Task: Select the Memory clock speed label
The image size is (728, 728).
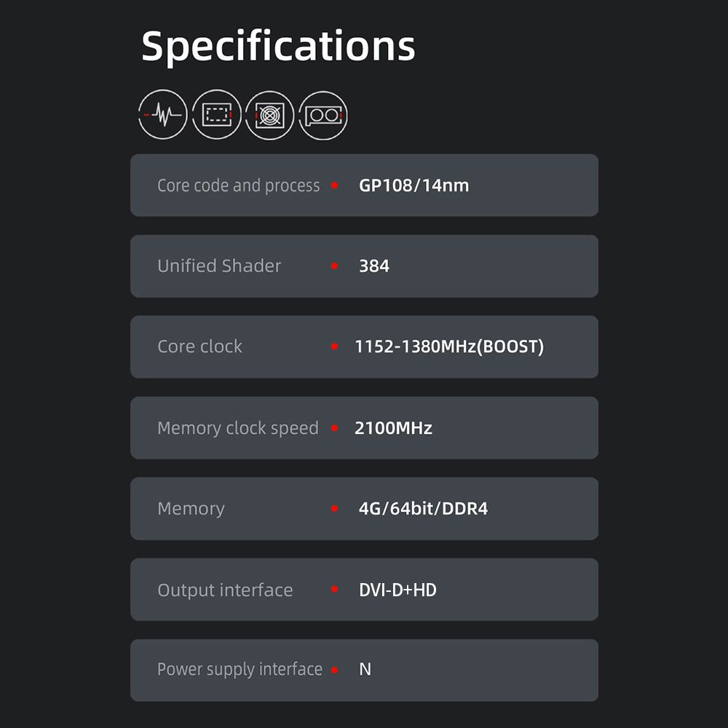Action: point(238,428)
